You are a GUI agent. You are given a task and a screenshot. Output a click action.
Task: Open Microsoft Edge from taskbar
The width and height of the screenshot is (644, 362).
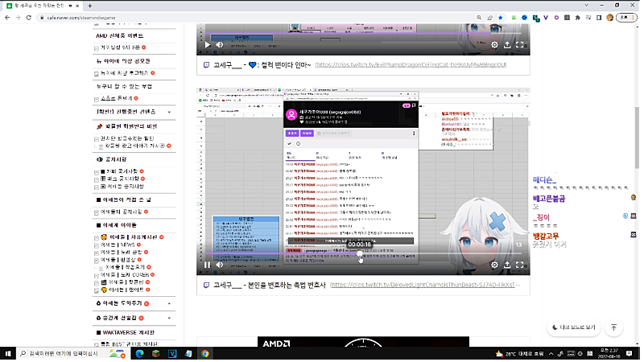[x=138, y=353]
